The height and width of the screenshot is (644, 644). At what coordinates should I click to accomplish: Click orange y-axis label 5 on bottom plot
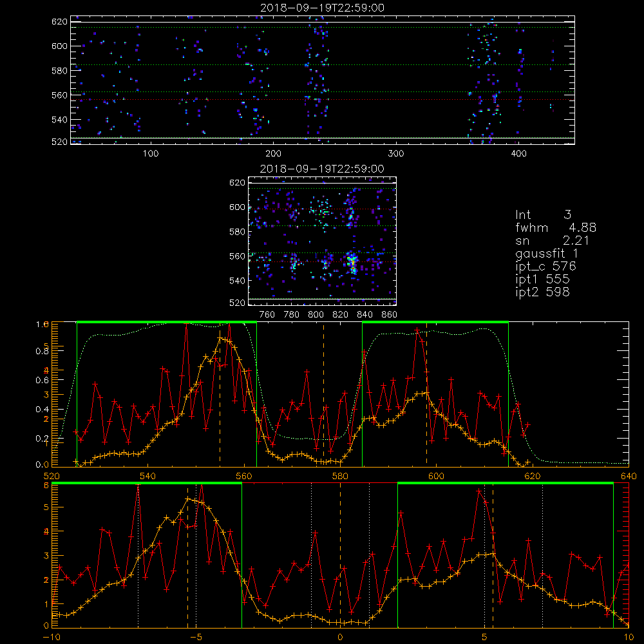point(46,507)
